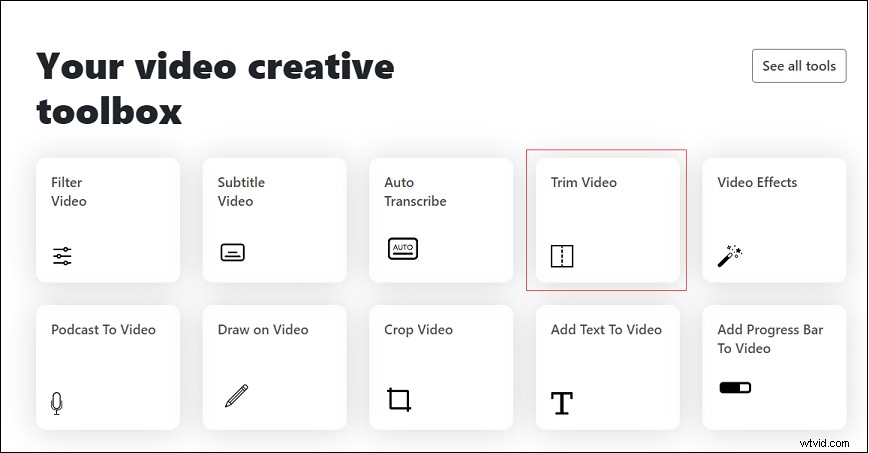Open See all tools button
The image size is (869, 453).
click(x=799, y=66)
